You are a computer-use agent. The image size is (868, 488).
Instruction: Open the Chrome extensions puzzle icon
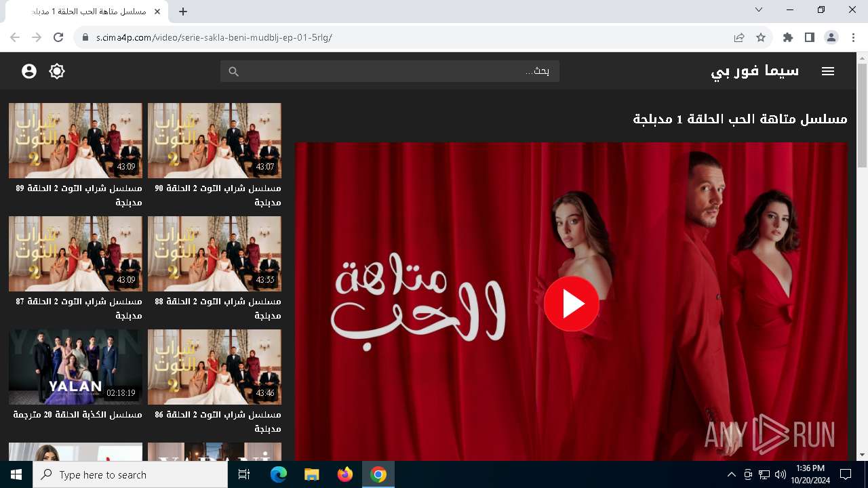click(788, 38)
